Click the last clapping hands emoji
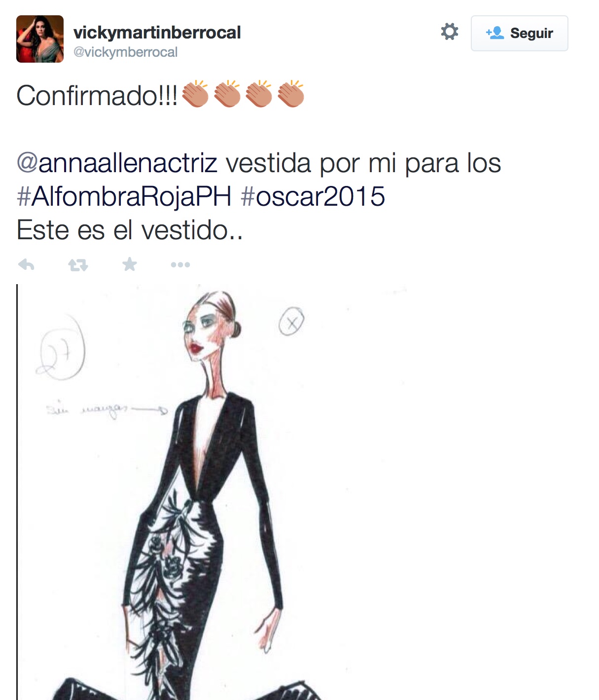Screen dimensions: 599x700 pyautogui.click(x=291, y=94)
